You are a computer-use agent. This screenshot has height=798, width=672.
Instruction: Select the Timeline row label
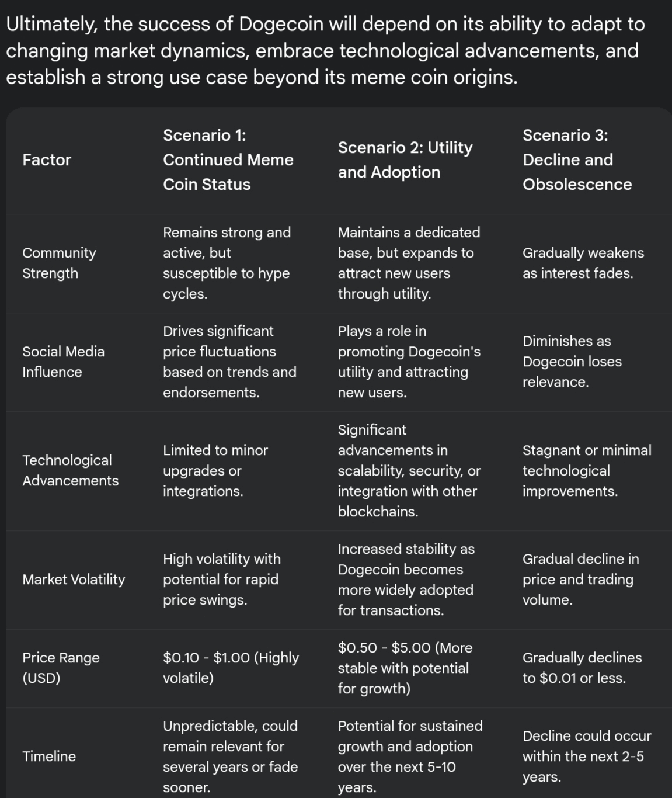[49, 756]
